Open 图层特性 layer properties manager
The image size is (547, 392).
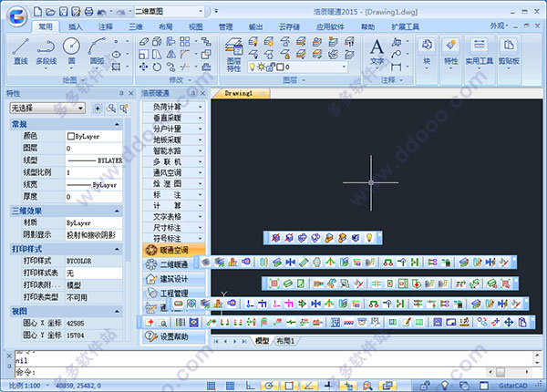(233, 55)
